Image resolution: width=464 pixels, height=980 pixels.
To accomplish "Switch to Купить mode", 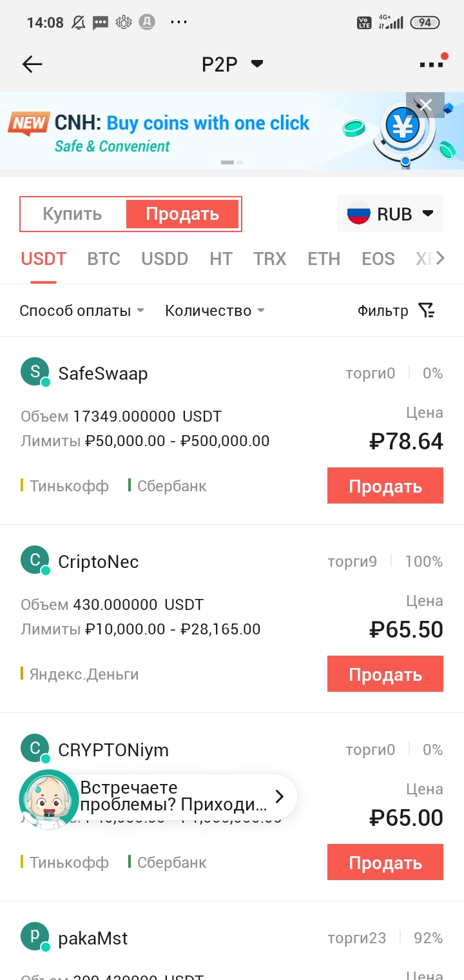I will [x=72, y=214].
